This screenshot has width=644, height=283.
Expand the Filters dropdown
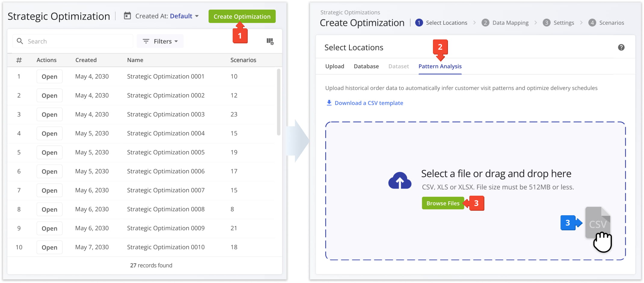pyautogui.click(x=160, y=41)
